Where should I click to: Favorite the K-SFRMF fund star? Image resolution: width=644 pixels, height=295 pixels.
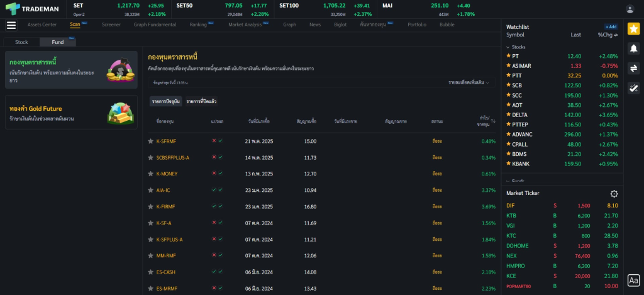151,141
